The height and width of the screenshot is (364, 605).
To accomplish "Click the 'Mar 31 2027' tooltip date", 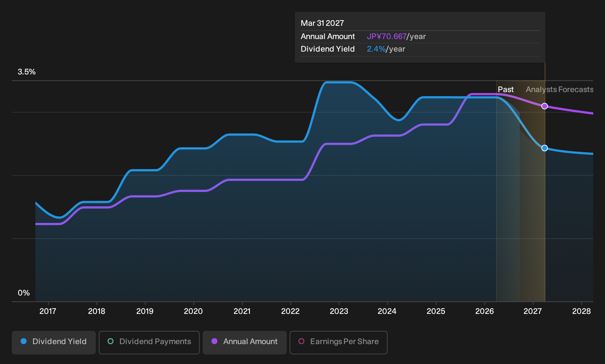I will click(x=322, y=23).
